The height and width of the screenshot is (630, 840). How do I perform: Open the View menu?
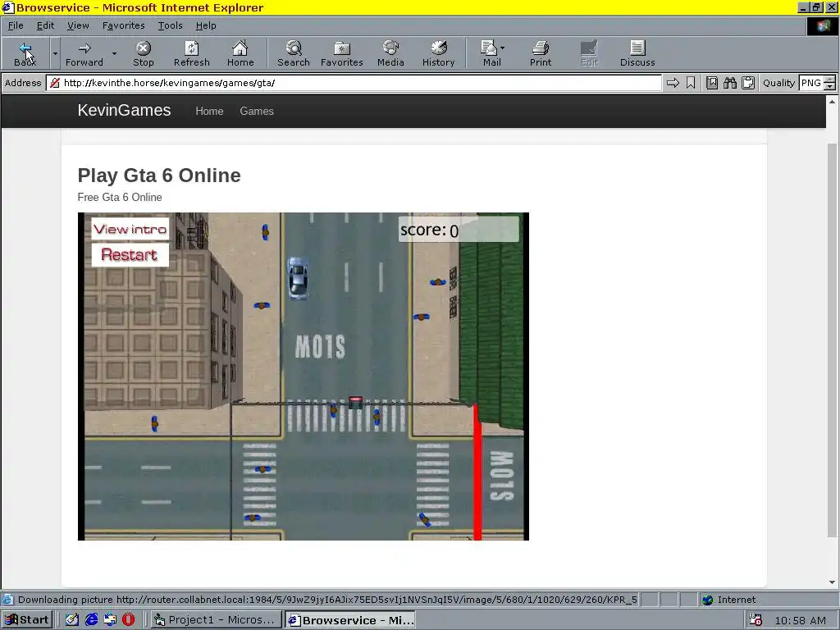[78, 25]
